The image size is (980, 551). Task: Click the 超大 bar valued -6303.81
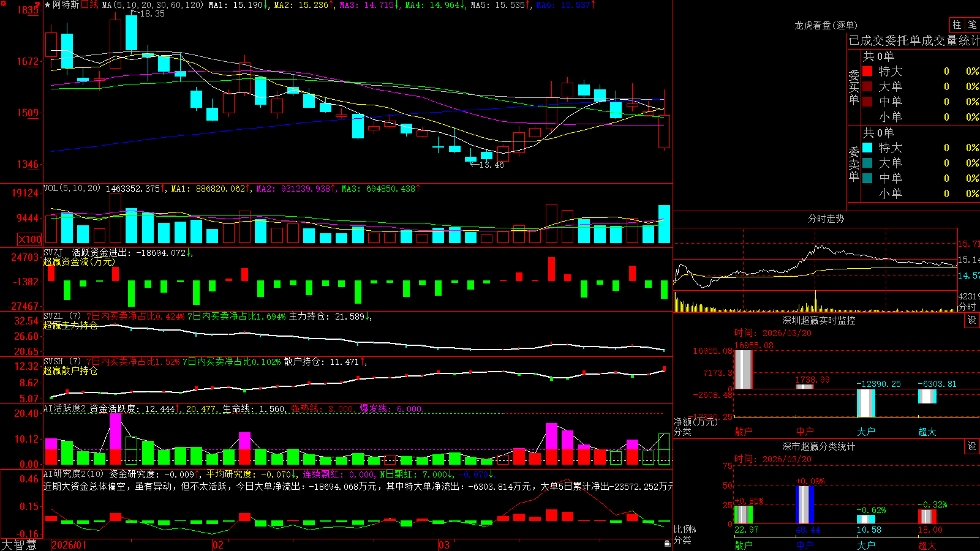click(x=927, y=396)
